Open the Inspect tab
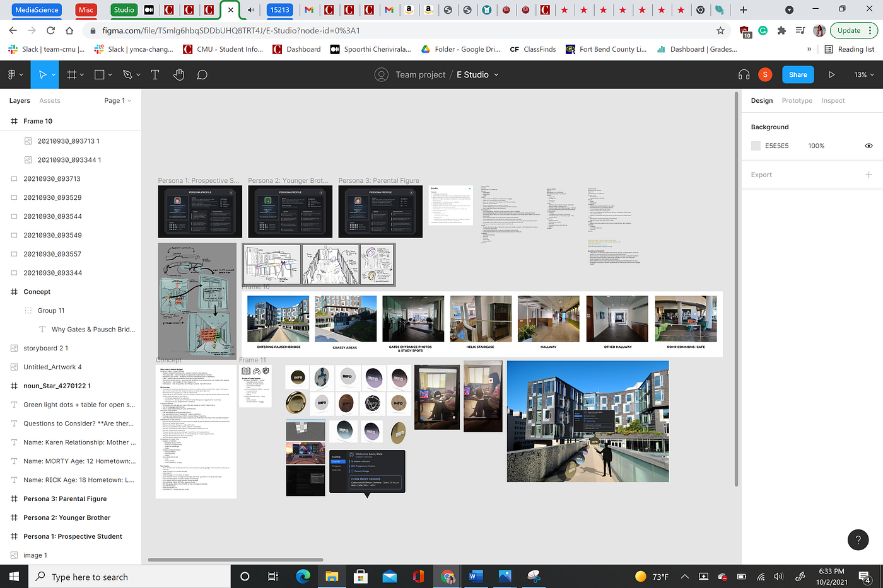 833,101
